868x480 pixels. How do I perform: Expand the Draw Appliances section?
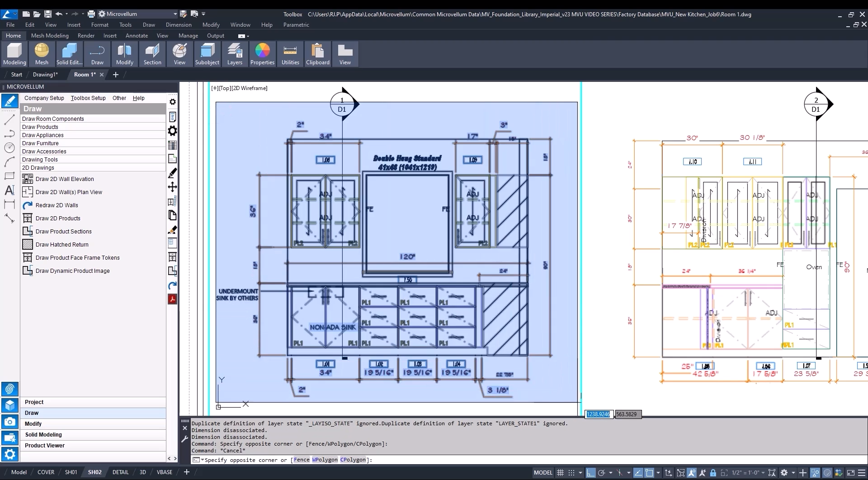pyautogui.click(x=43, y=135)
